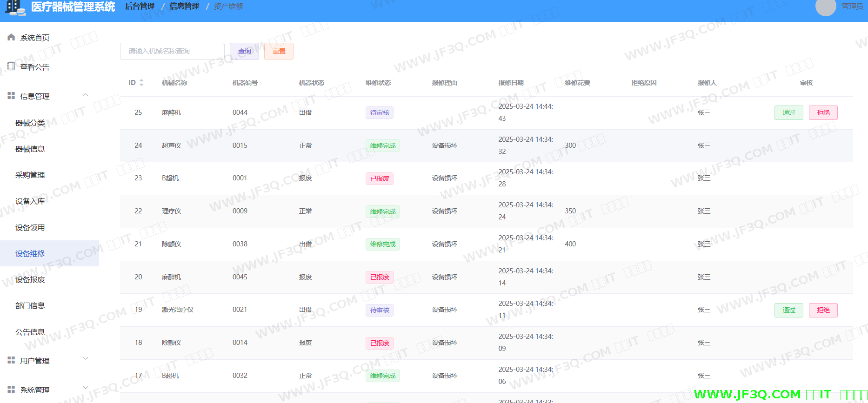This screenshot has width=868, height=403.
Task: Click the grid icon beside 信息管理
Action: click(x=11, y=96)
